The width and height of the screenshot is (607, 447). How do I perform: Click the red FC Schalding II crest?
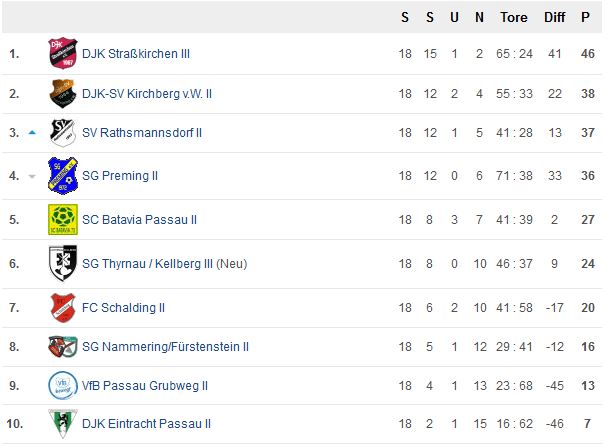point(63,308)
